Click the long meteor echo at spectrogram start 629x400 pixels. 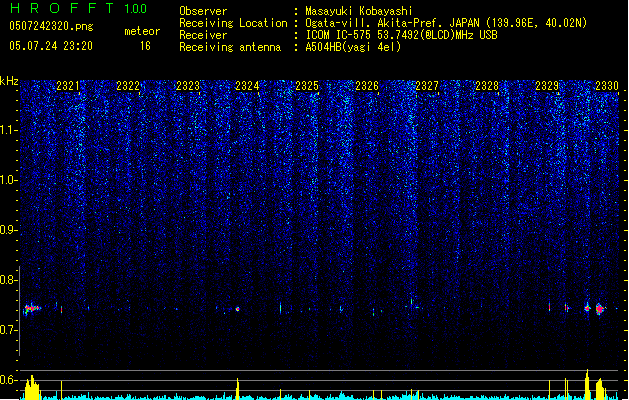coord(32,309)
